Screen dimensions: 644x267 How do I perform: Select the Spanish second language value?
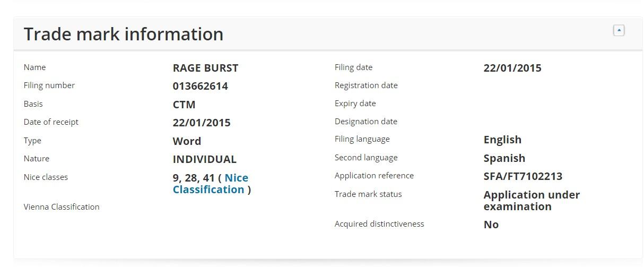[504, 158]
